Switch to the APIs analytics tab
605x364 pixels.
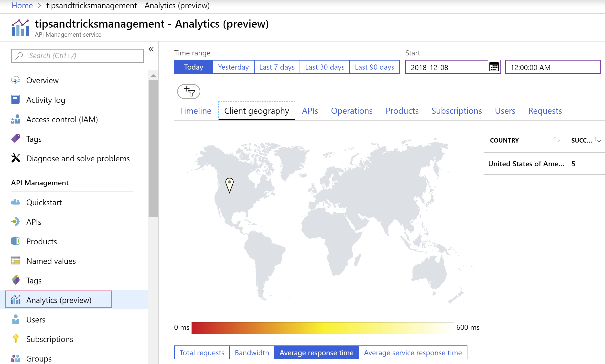click(310, 111)
